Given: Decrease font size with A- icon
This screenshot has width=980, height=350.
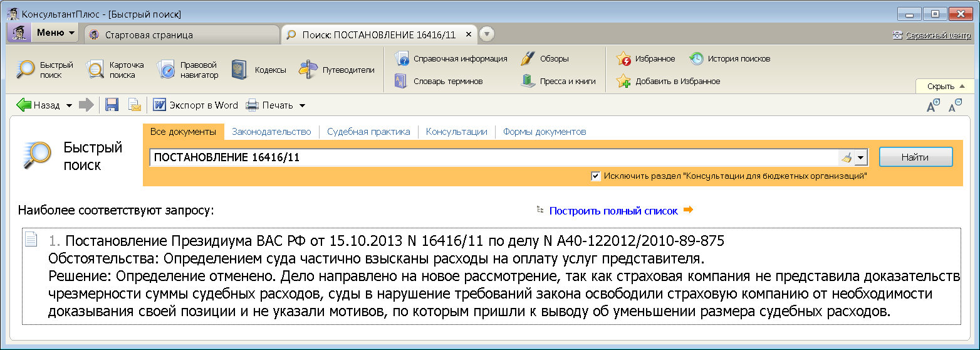Looking at the screenshot, I should [955, 105].
